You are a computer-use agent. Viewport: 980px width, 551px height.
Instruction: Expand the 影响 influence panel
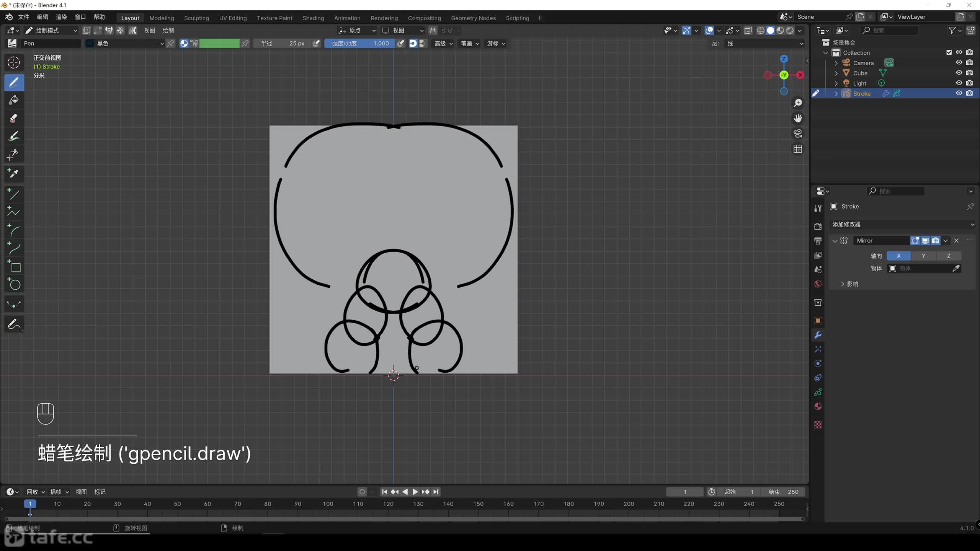coord(850,284)
